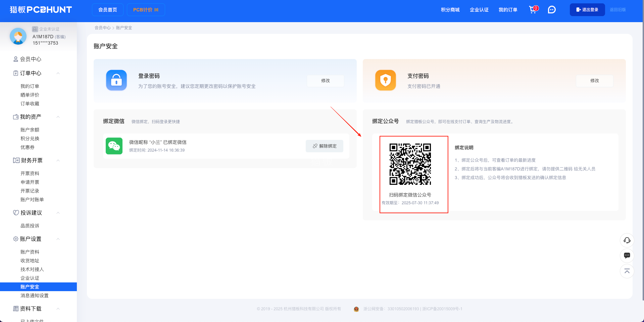Click the 退出登录 button
Image resolution: width=644 pixels, height=322 pixels.
tap(587, 10)
